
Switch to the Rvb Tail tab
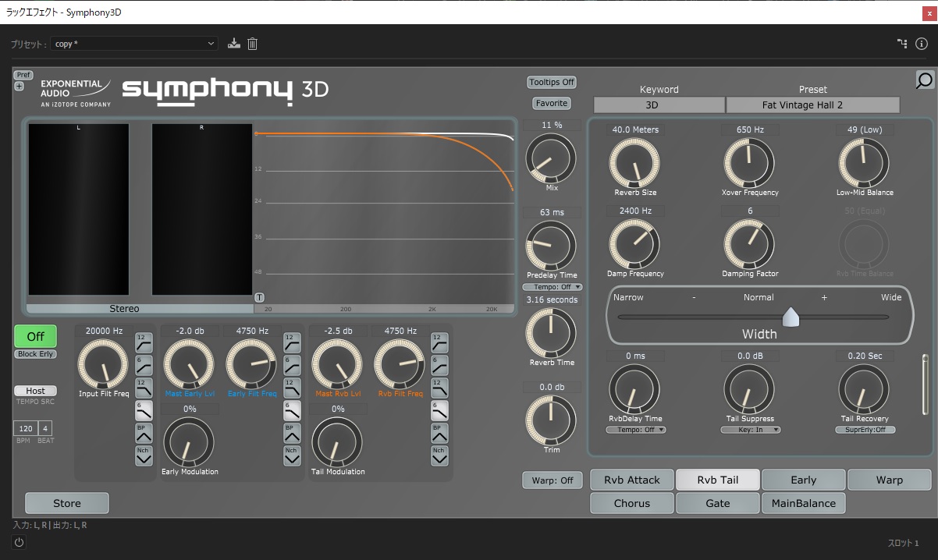pos(718,480)
